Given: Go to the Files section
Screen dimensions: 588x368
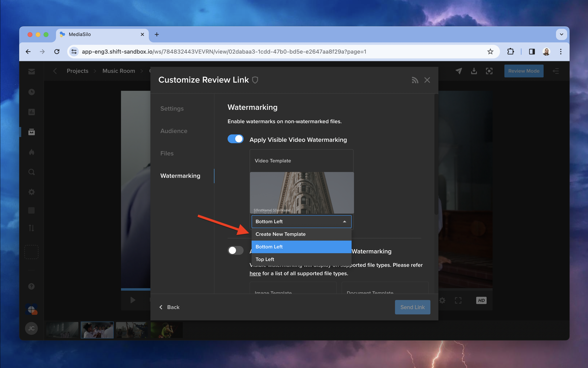Looking at the screenshot, I should [167, 153].
